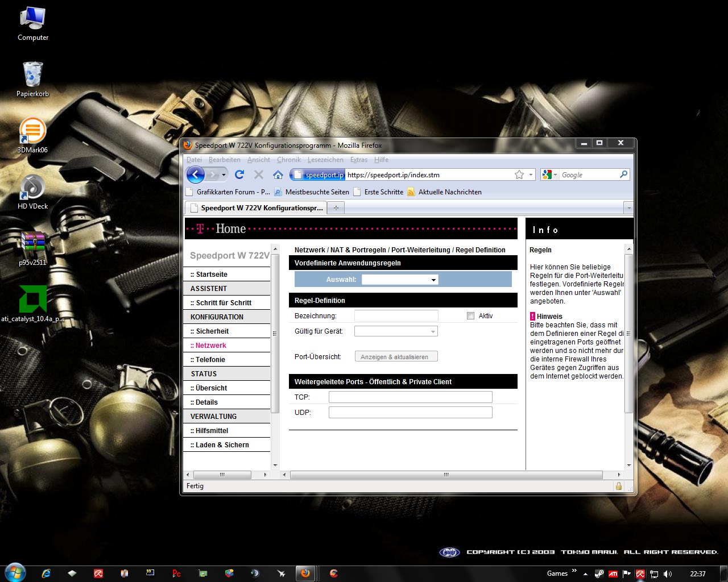Click the Anzeigen & aktualisieren button

coord(396,357)
